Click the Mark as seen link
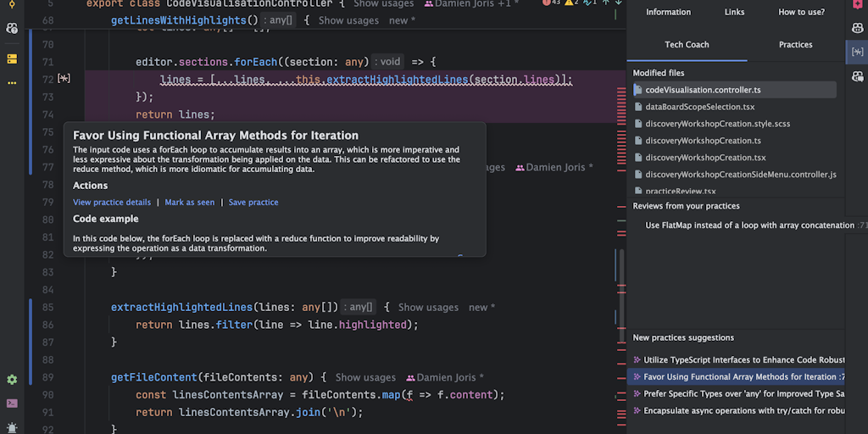Viewport: 868px width, 434px height. pyautogui.click(x=190, y=203)
